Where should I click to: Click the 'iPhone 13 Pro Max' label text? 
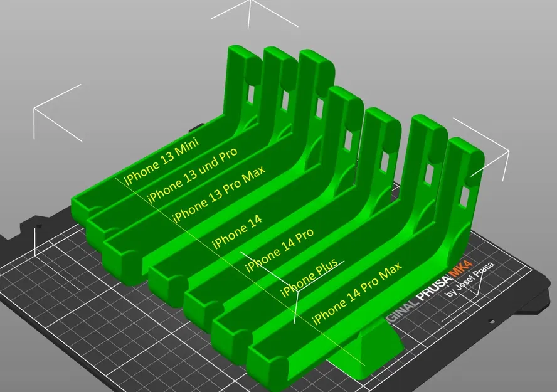click(218, 194)
